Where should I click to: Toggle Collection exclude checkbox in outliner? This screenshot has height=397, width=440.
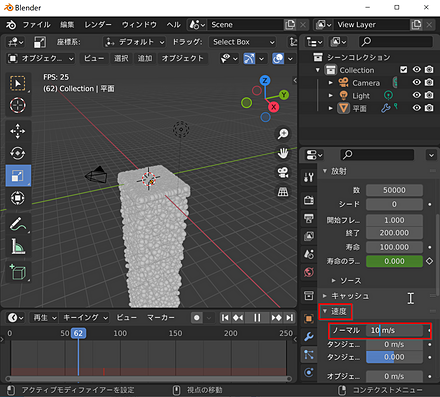click(404, 70)
